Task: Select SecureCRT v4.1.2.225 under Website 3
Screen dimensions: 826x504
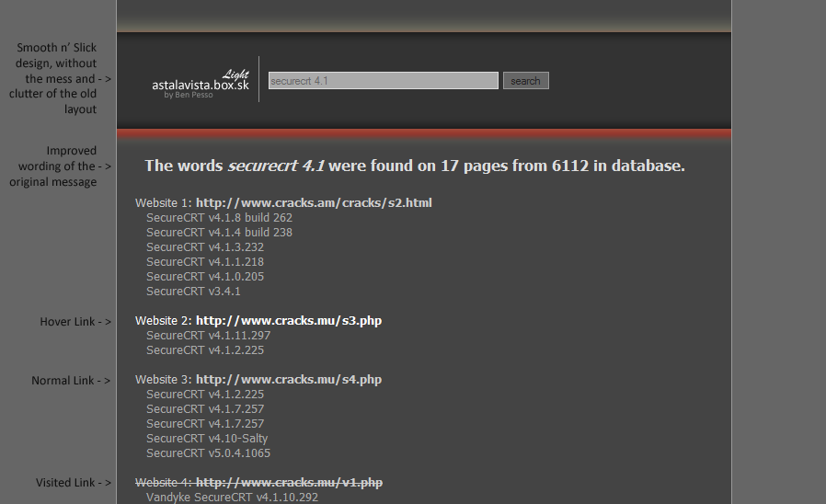Action: click(205, 395)
